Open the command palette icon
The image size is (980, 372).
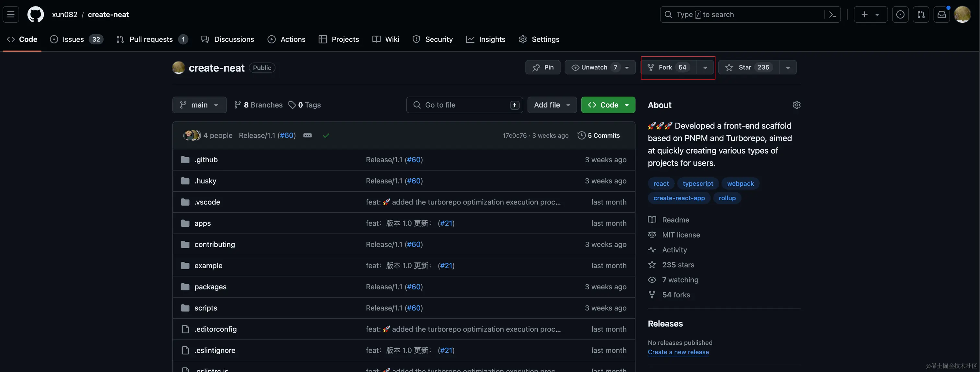point(833,15)
